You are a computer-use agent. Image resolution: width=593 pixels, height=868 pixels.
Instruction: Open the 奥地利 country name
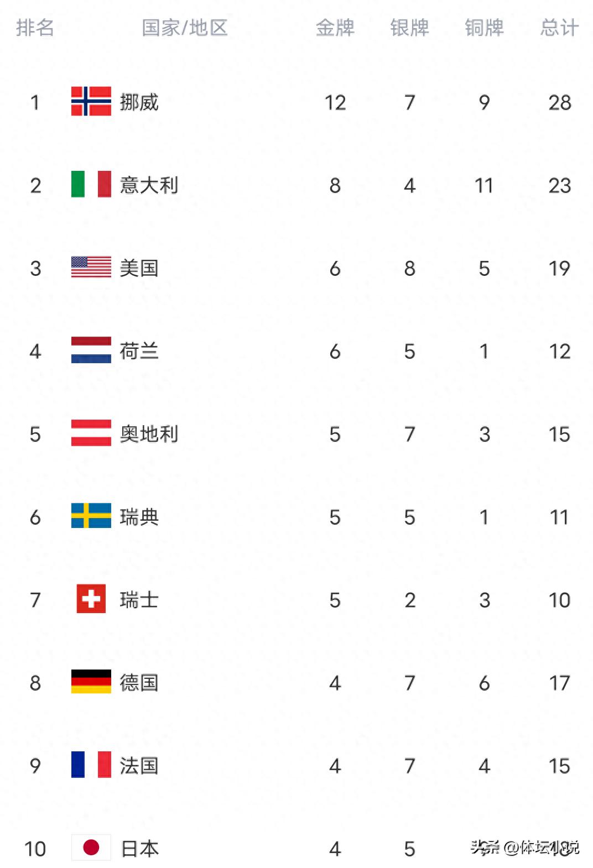coord(149,434)
